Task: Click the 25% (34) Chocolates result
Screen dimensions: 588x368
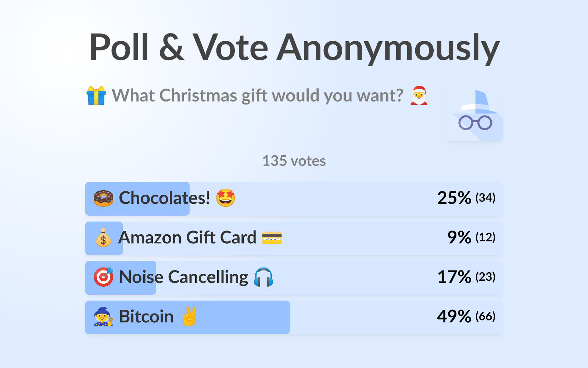Action: (466, 198)
